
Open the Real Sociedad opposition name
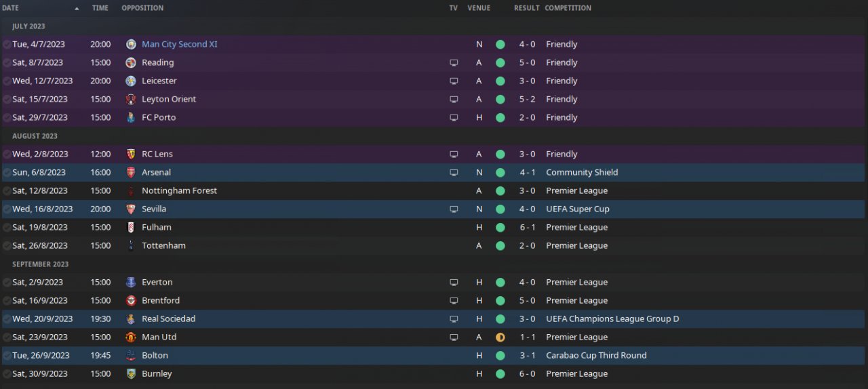(x=168, y=319)
